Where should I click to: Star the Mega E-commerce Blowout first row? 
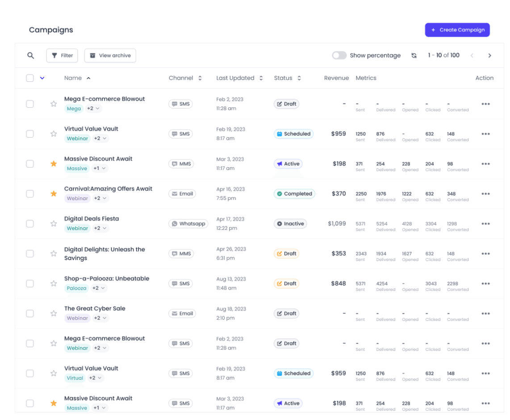pos(54,104)
